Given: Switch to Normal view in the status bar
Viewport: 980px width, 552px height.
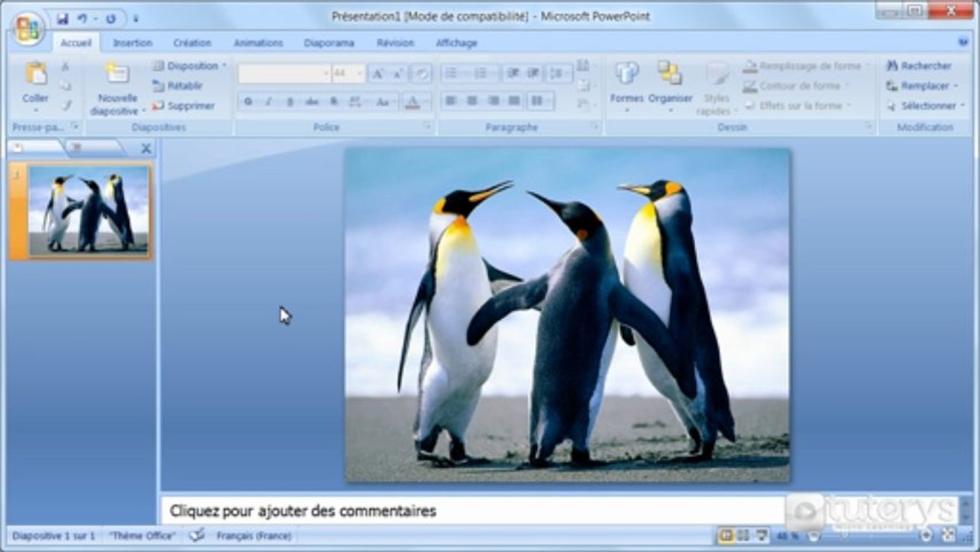Looking at the screenshot, I should pos(726,535).
